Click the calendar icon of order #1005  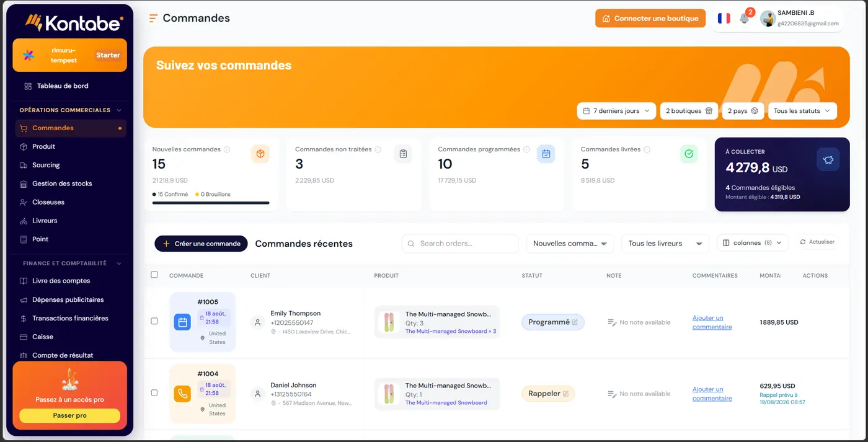pos(182,322)
